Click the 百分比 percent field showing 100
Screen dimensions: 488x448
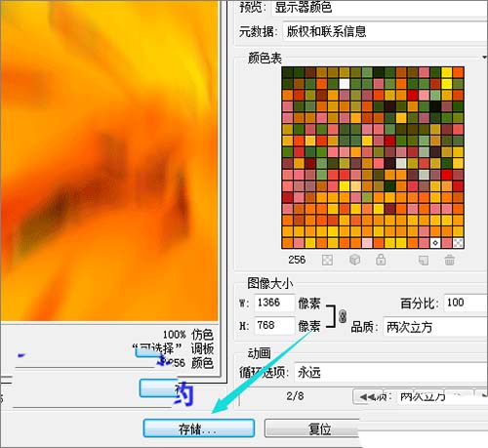point(466,303)
